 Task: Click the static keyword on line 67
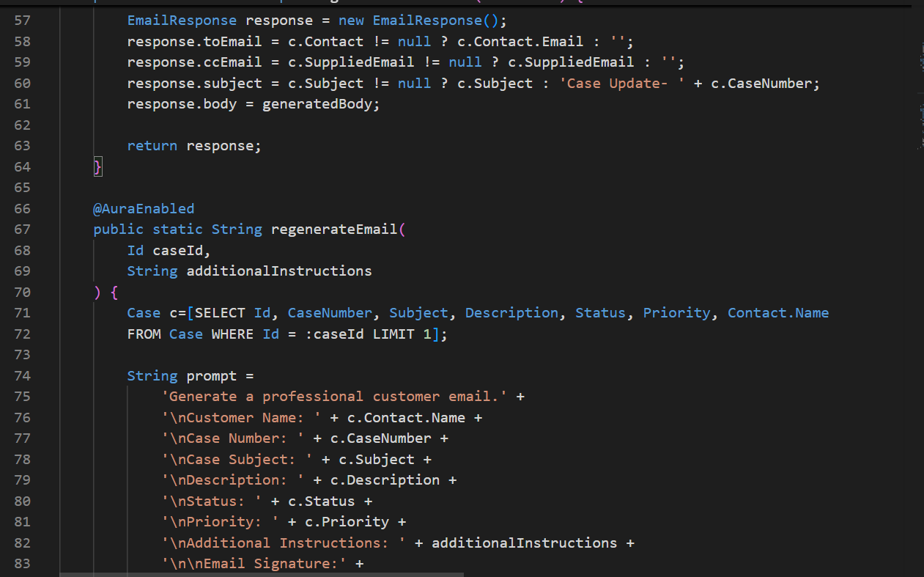coord(178,229)
